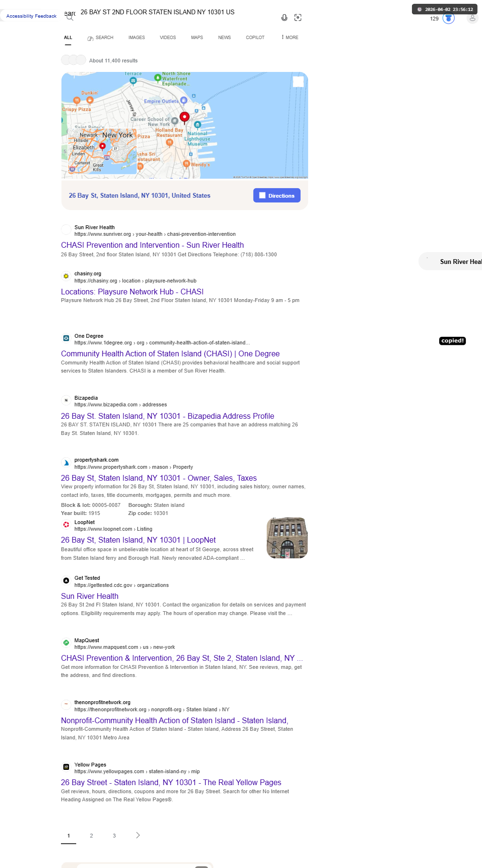Open the Nonprofit-Community Health Action result
Screen dimensions: 482x868
pos(174,720)
